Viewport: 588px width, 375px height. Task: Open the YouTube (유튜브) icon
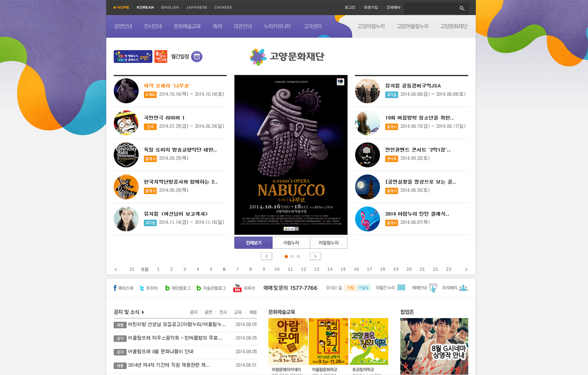click(x=237, y=288)
